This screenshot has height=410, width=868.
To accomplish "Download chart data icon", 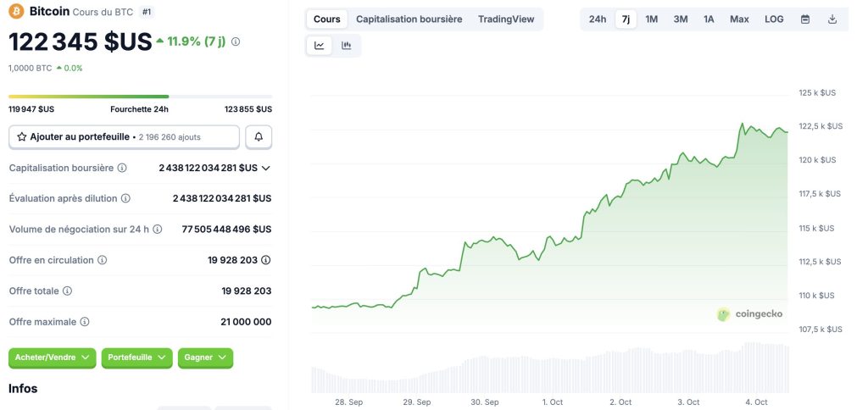I will point(832,19).
